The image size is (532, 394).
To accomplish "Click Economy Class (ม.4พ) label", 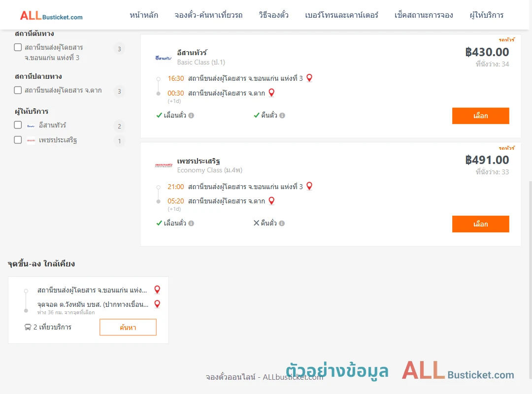I will 210,170.
